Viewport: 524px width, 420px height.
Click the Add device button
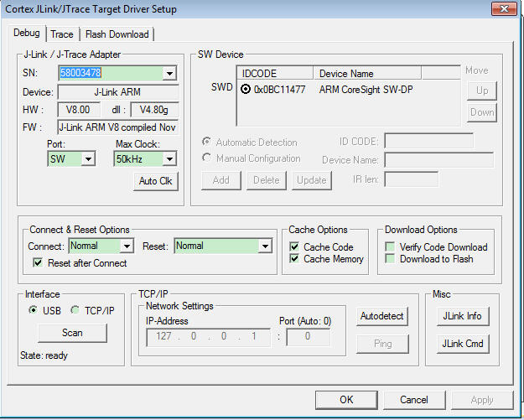(220, 180)
